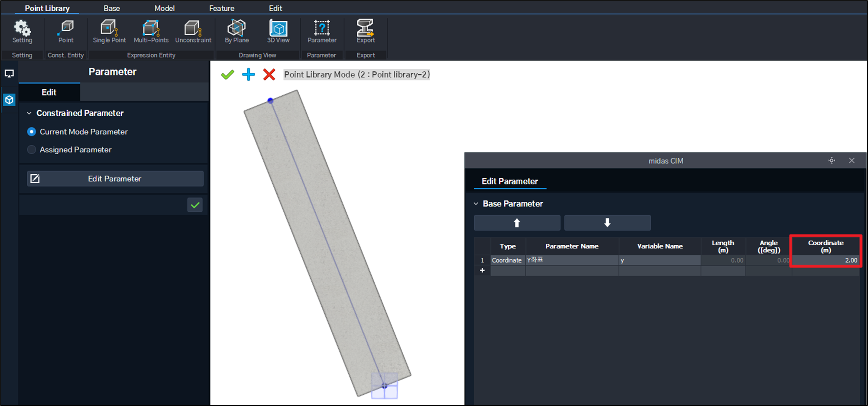Click the Type column header
The image size is (868, 406).
tap(508, 246)
